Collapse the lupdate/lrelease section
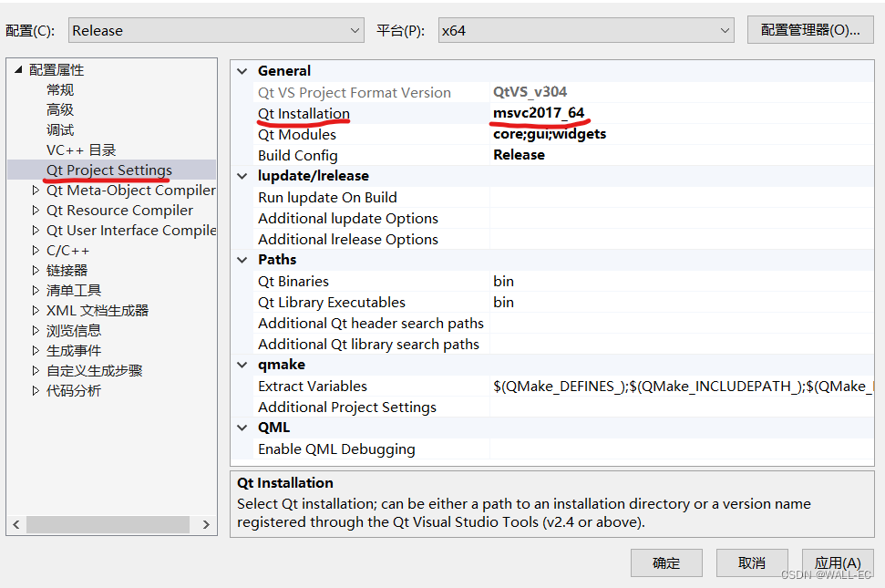This screenshot has height=588, width=885. point(242,175)
